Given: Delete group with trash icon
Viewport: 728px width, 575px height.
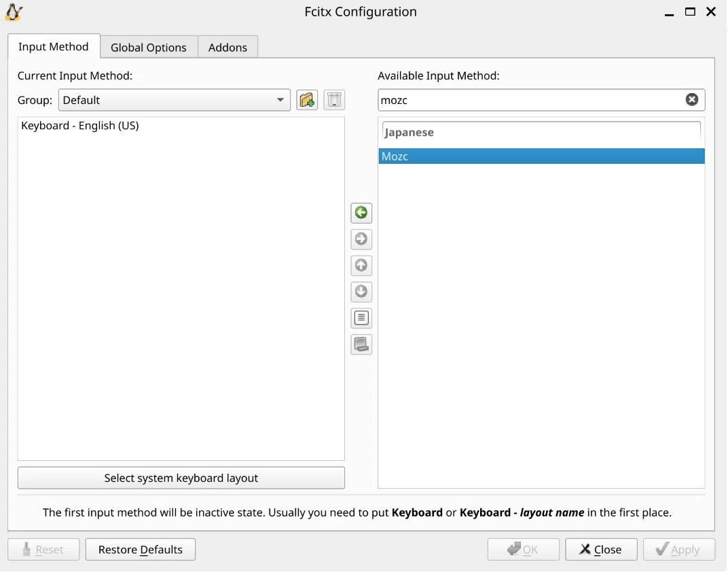Looking at the screenshot, I should tap(334, 100).
